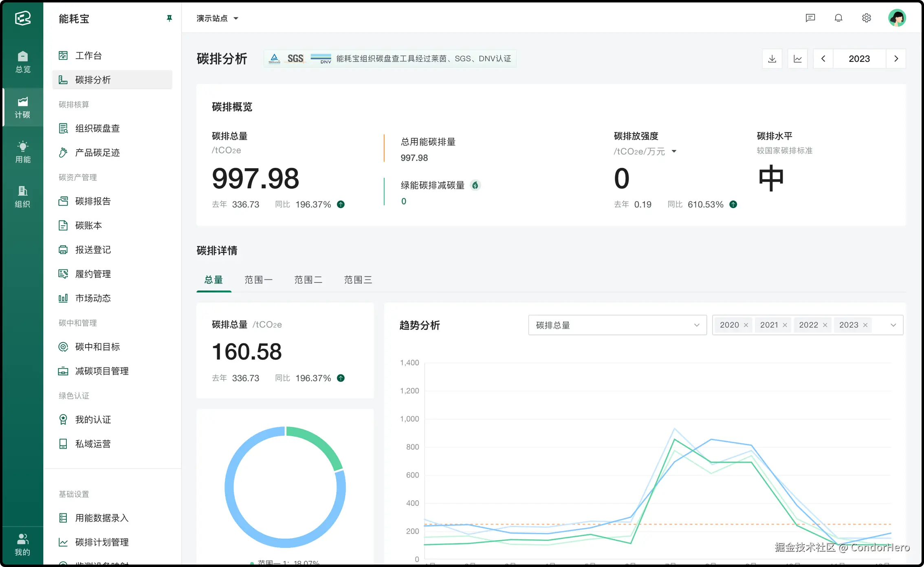Click the 610.53% year-over-year value

(706, 204)
